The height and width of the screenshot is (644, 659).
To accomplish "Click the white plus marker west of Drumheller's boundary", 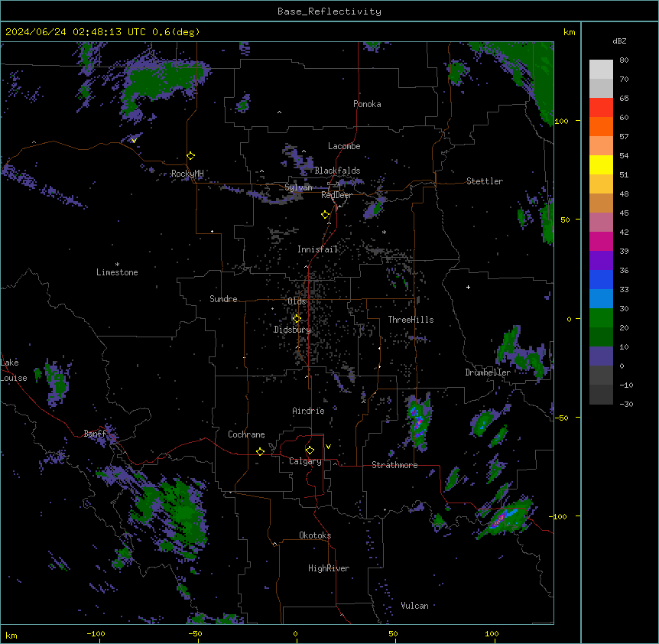I will click(x=468, y=287).
